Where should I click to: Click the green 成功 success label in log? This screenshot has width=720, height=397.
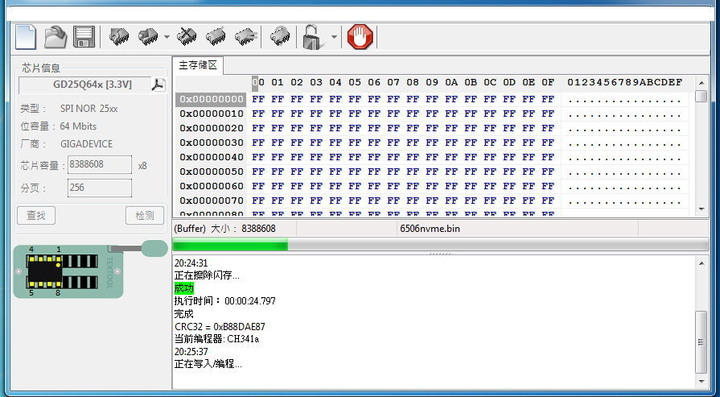[x=184, y=288]
